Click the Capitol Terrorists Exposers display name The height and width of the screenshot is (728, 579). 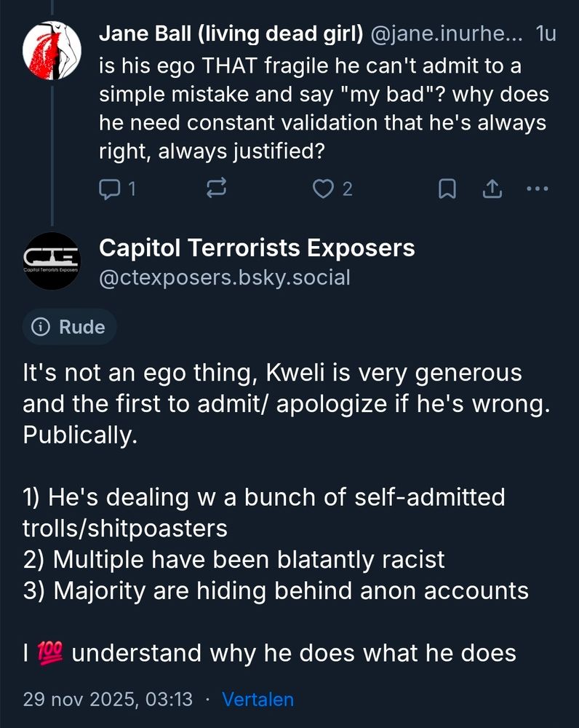[257, 248]
